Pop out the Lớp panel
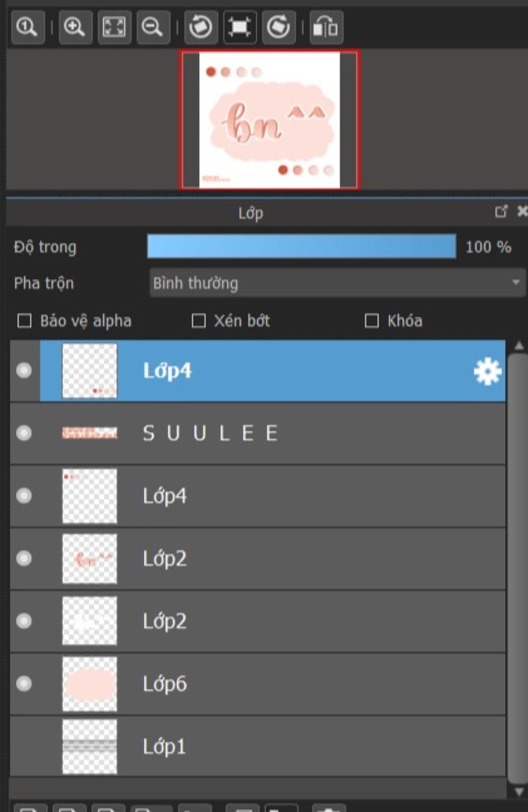The width and height of the screenshot is (528, 812). [501, 212]
